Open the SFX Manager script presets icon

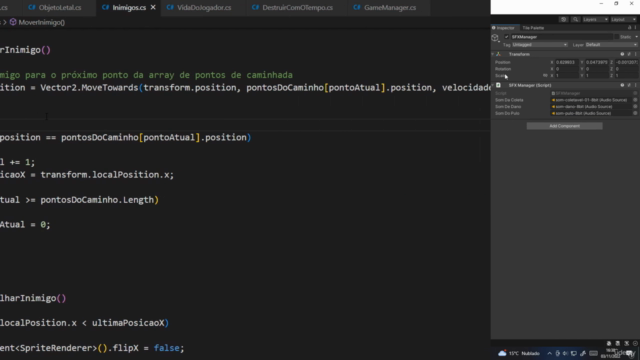[x=629, y=85]
